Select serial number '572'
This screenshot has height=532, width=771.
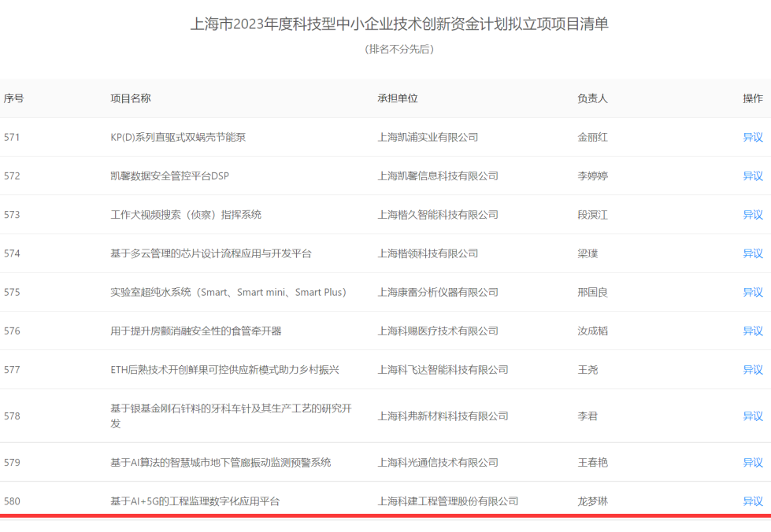tap(12, 175)
